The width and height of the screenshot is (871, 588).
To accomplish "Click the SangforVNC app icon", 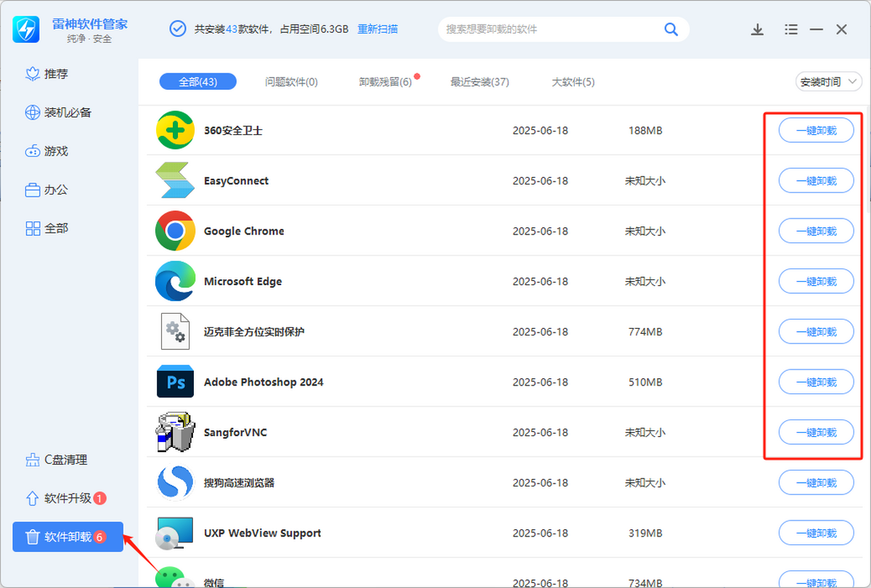I will coord(175,432).
